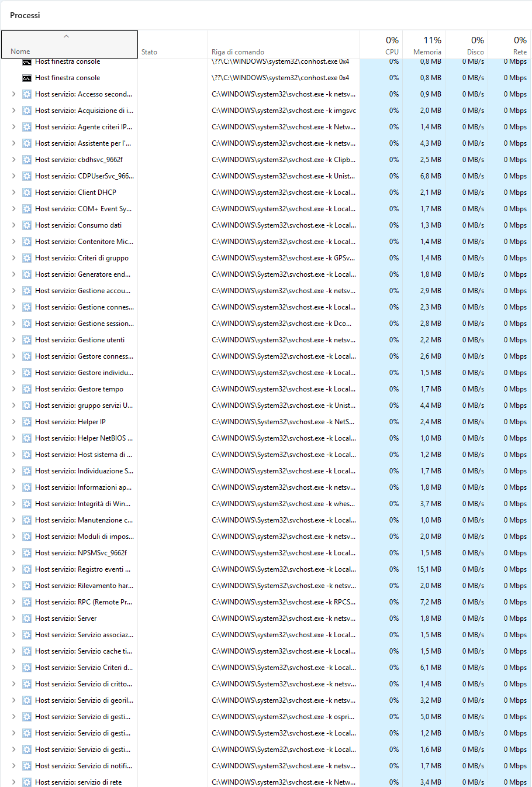Expand Host servizio: cbdhsvc_9662f row
The image size is (532, 787).
coord(14,159)
